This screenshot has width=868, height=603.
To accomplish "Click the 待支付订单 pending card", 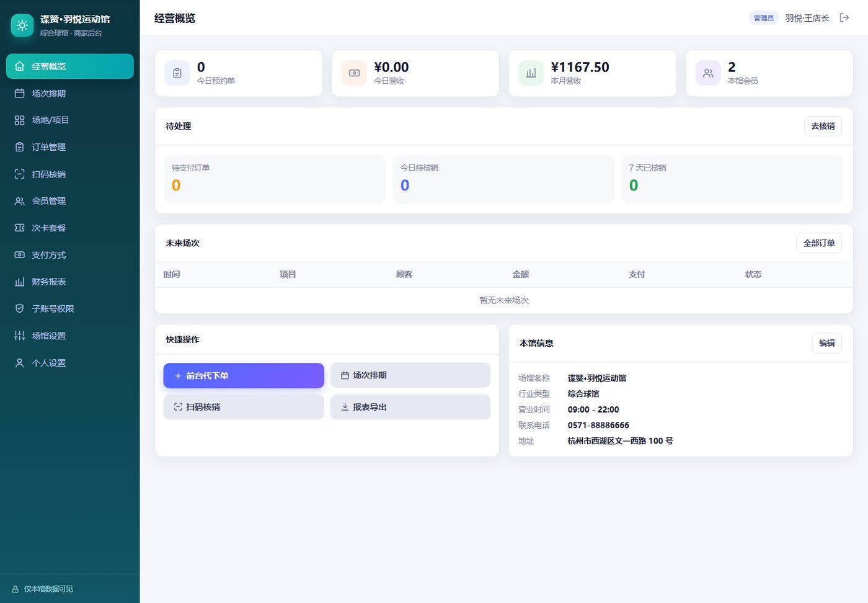I will (x=275, y=179).
